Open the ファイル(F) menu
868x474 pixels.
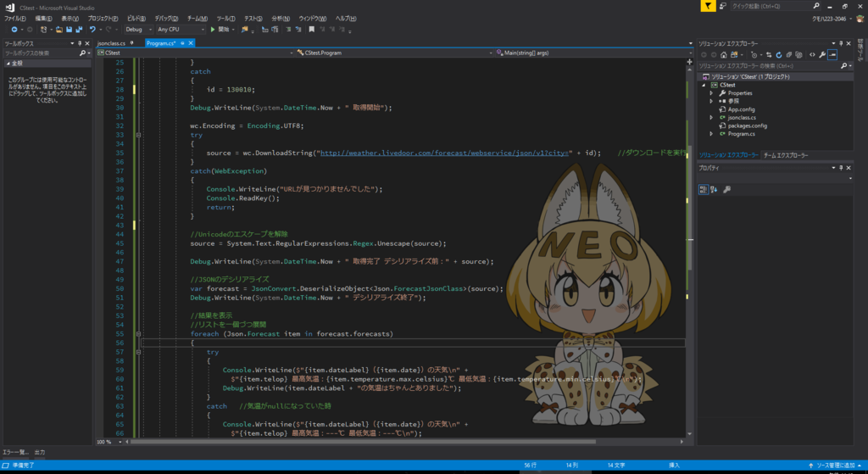(x=15, y=19)
